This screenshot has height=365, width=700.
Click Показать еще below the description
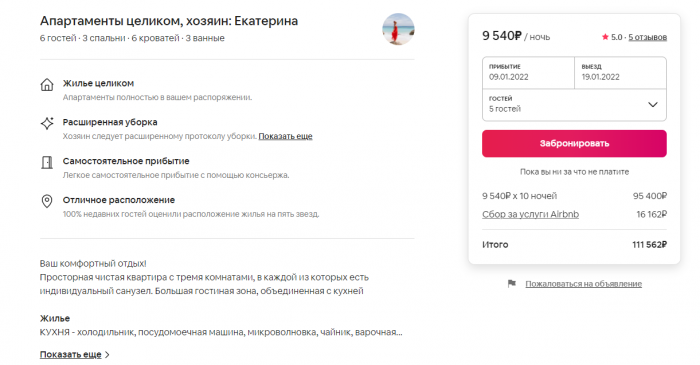pyautogui.click(x=71, y=354)
